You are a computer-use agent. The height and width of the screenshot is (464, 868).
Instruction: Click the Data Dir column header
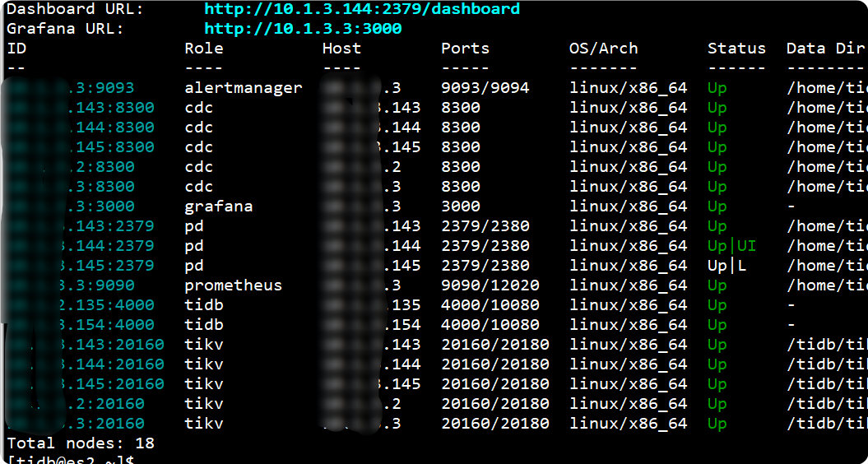pyautogui.click(x=825, y=49)
